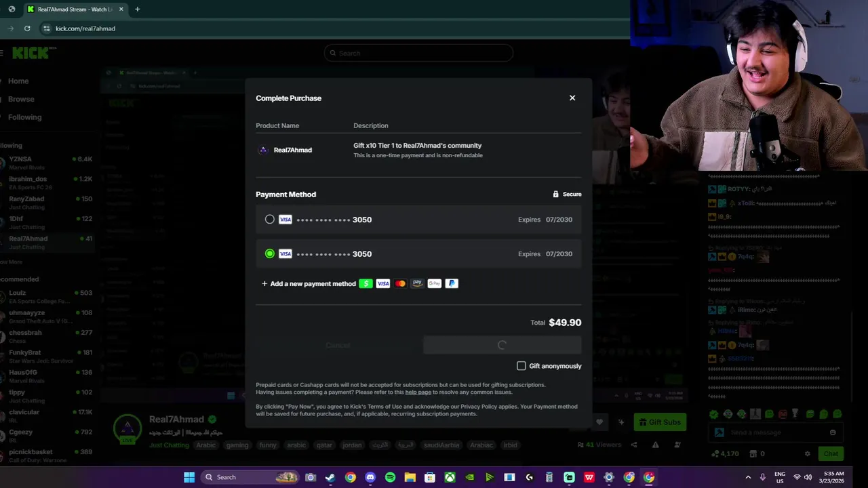Screen dimensions: 868x488
Task: Open YZNSA channel in sidebar
Action: tap(46, 163)
